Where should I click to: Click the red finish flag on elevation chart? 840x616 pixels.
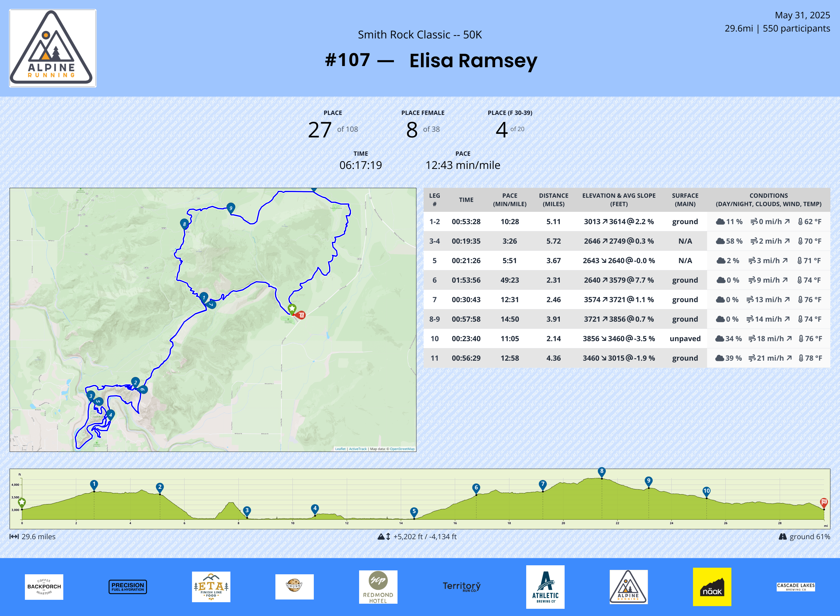point(824,502)
